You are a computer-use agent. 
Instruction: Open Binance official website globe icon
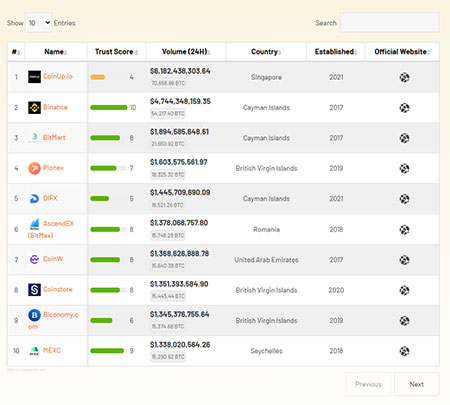coord(404,108)
